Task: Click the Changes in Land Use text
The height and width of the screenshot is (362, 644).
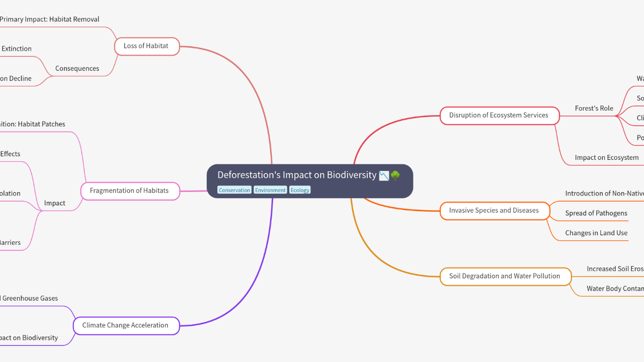Action: pyautogui.click(x=596, y=233)
